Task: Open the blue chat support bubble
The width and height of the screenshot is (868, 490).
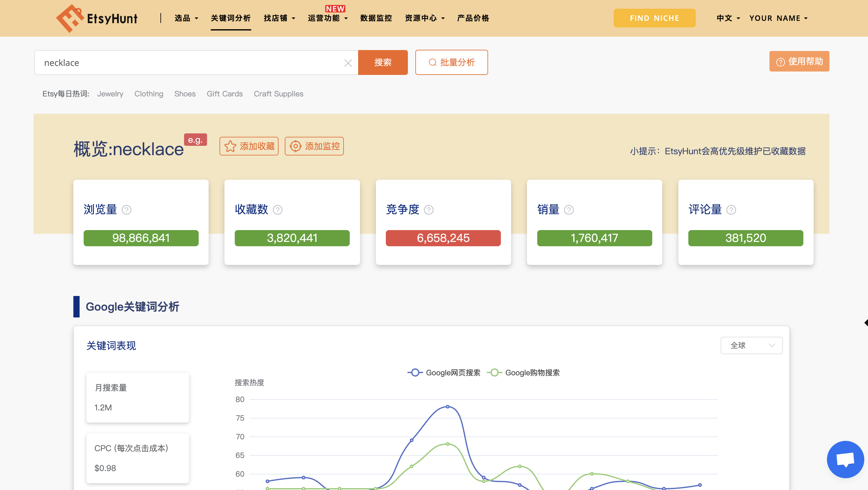Action: tap(845, 459)
